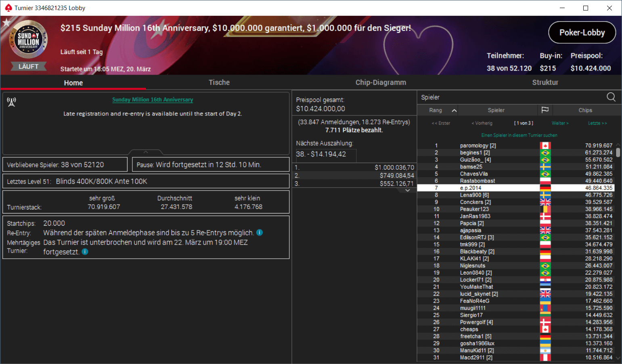Select player Rastabombast
Screen dimensions: 622x364
pyautogui.click(x=477, y=181)
